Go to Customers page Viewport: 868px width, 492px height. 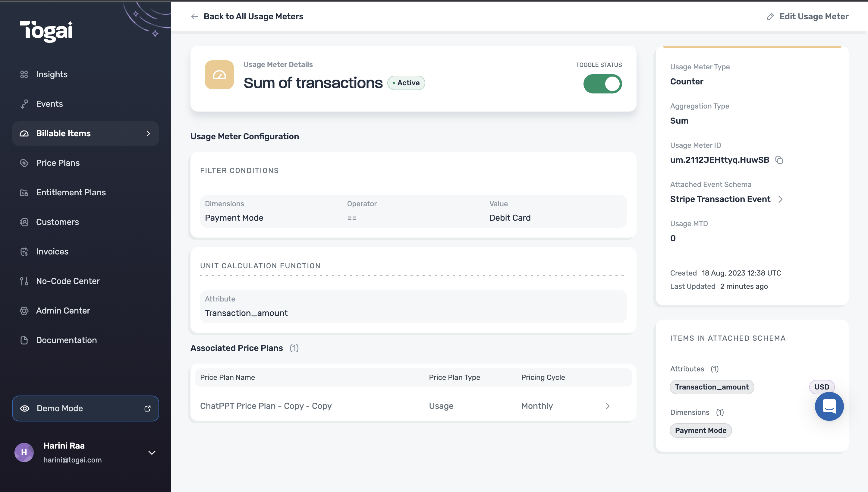86,222
